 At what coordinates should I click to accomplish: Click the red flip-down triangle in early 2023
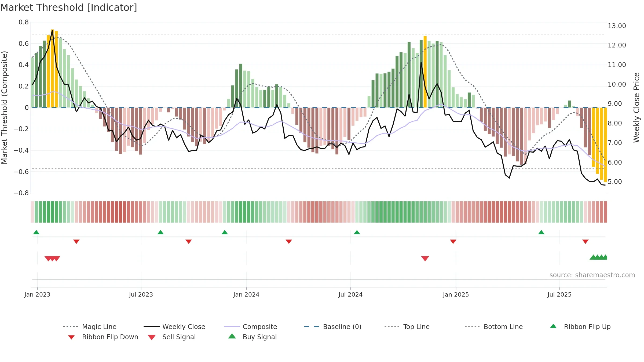[x=76, y=242]
